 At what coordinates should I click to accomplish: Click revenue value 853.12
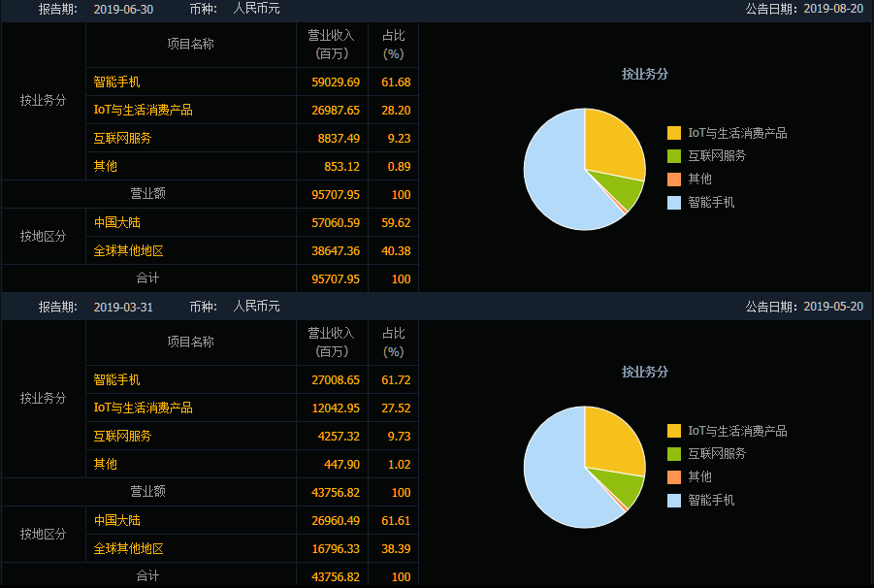click(x=341, y=167)
